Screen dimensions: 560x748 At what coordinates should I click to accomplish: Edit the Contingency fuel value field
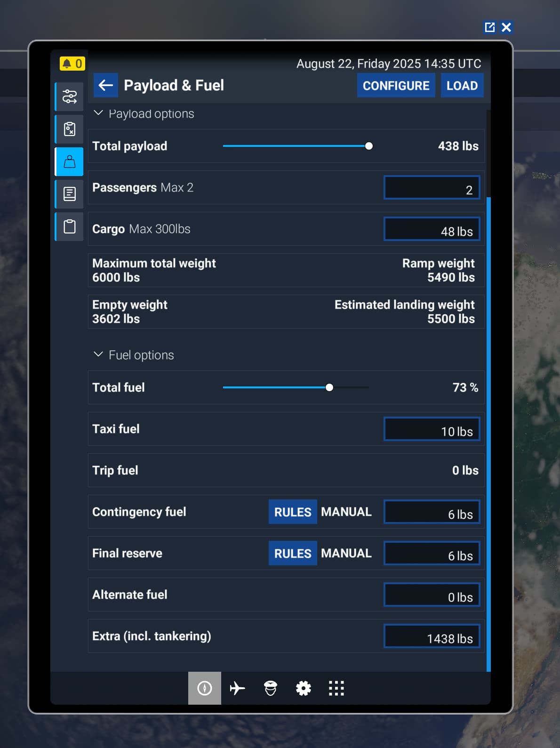pyautogui.click(x=432, y=512)
